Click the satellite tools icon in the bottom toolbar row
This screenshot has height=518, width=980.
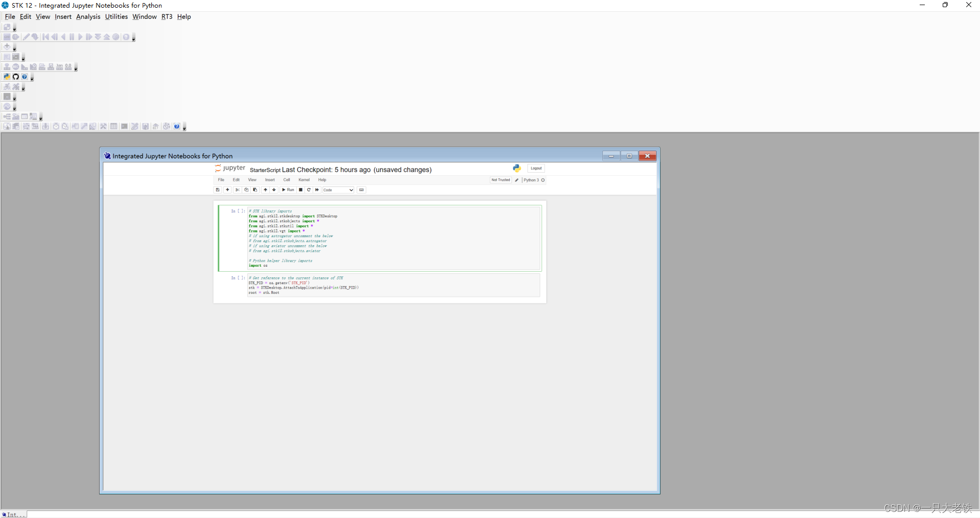coord(104,126)
